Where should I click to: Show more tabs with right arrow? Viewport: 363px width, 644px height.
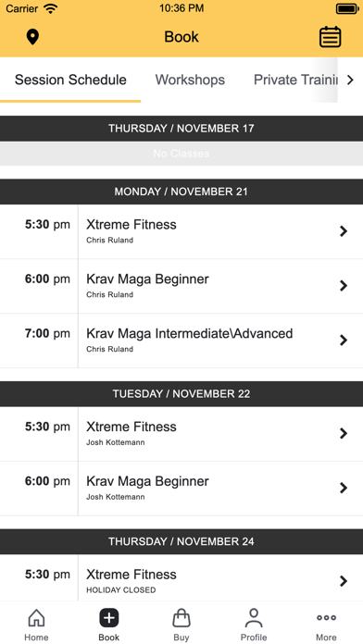coord(350,80)
